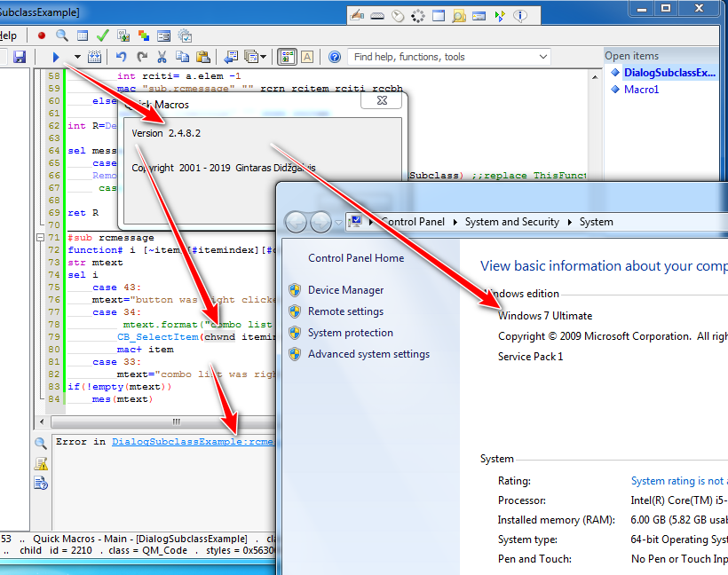Close the Quick Macros about dialog
Screen dimensions: 728x575
pos(382,100)
